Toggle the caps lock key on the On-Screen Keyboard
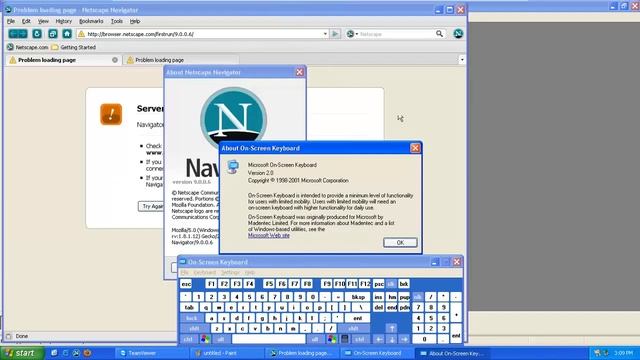640x360 pixels. coord(192,318)
